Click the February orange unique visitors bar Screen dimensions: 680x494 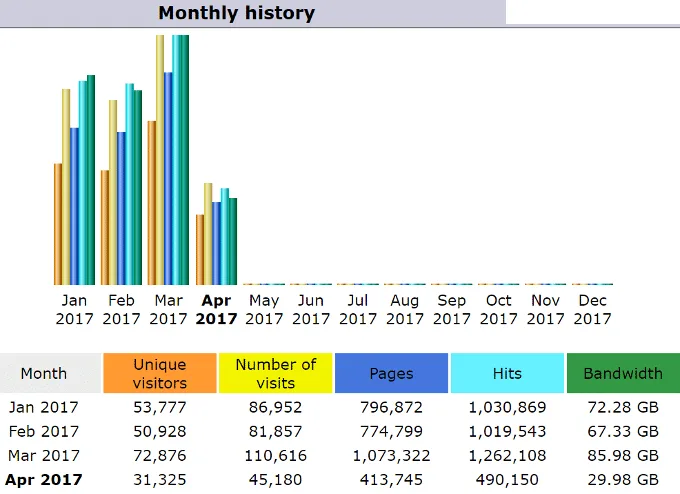coord(105,228)
